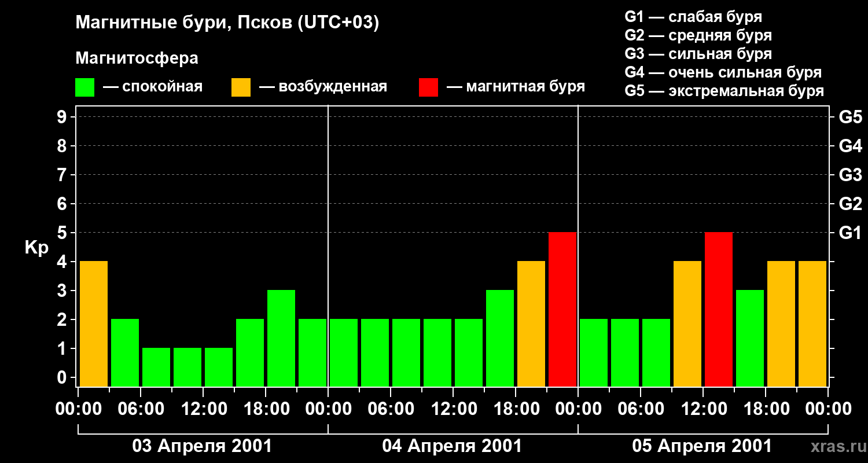Click the G5 storm level label on axis
This screenshot has width=868, height=463.
[850, 117]
